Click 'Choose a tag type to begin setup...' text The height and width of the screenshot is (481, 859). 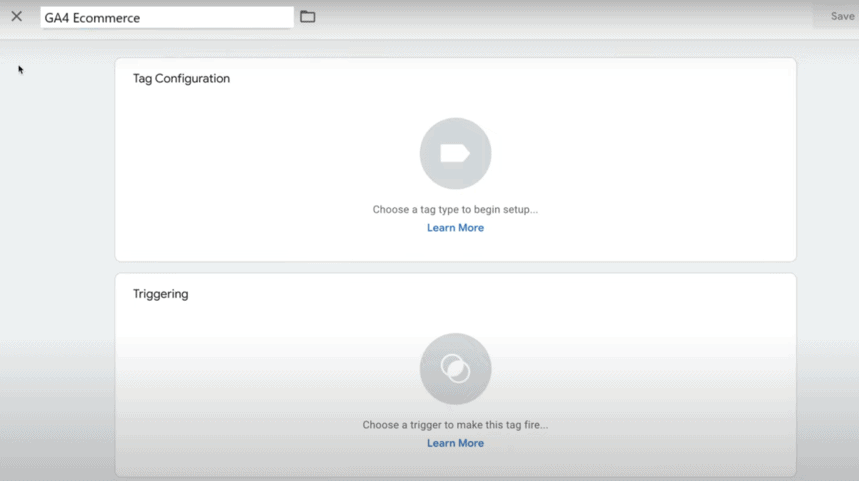[x=455, y=209]
